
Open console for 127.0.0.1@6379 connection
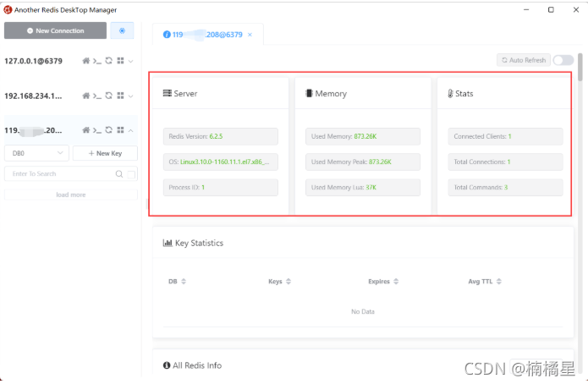[x=97, y=61]
